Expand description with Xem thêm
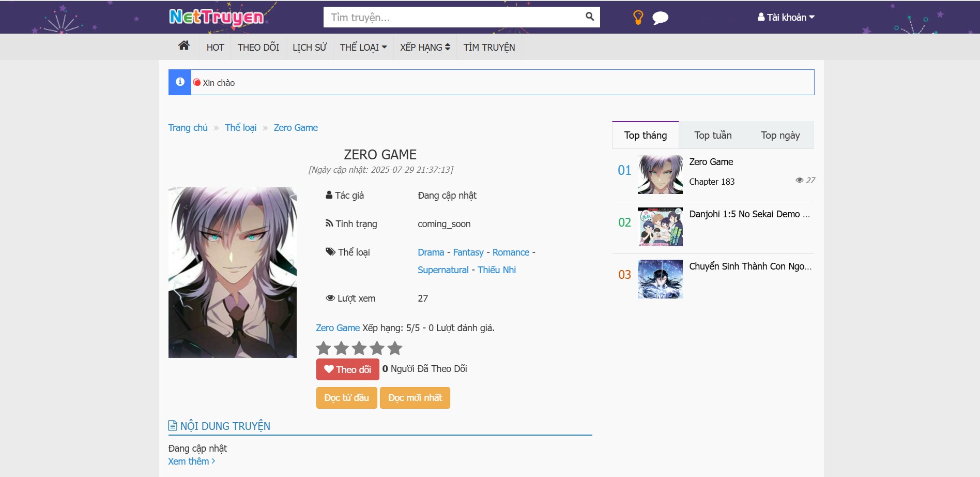This screenshot has width=980, height=477. tap(191, 461)
